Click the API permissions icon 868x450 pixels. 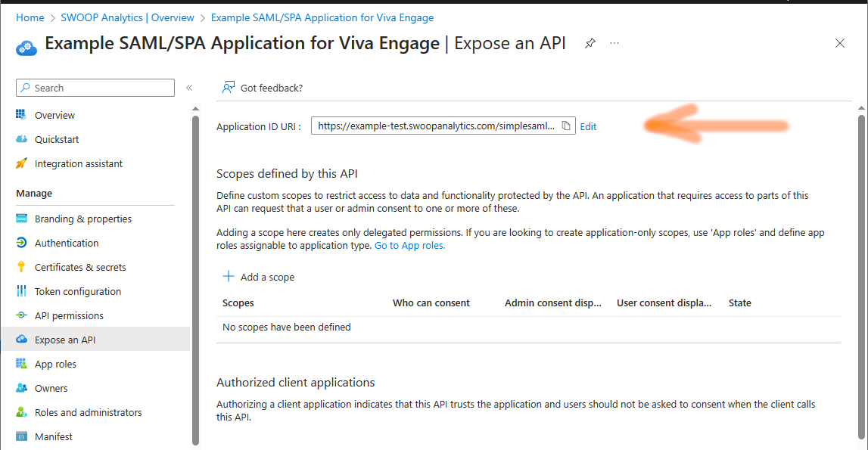coord(21,315)
